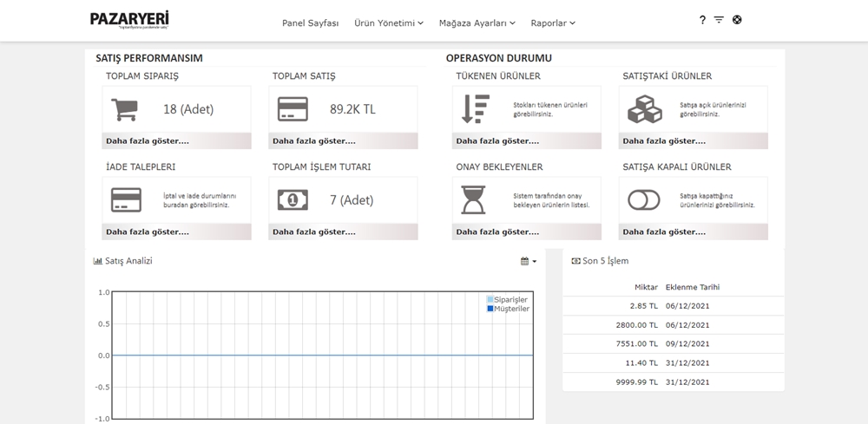Select the 11.40 TL transaction row
The image size is (868, 424).
pyautogui.click(x=674, y=363)
